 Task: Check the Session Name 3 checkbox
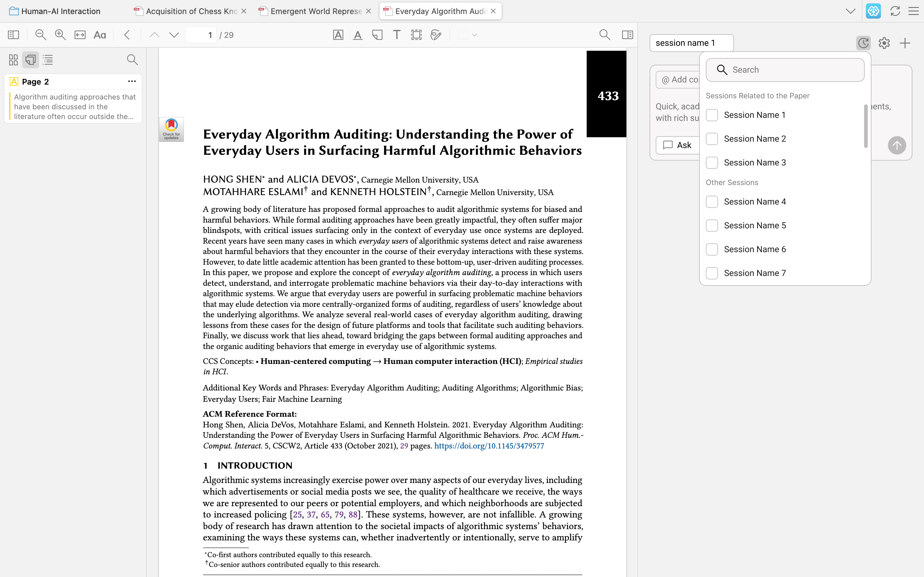click(712, 163)
